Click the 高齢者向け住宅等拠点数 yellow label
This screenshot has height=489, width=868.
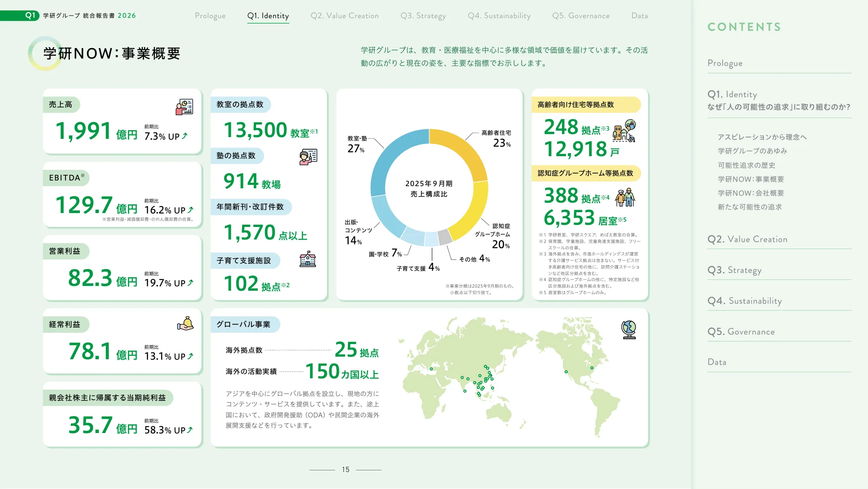[585, 105]
